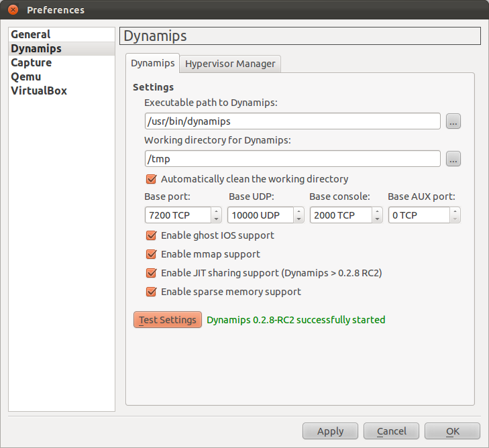Image resolution: width=489 pixels, height=448 pixels.
Task: Close the Preferences window
Action: 13,9
